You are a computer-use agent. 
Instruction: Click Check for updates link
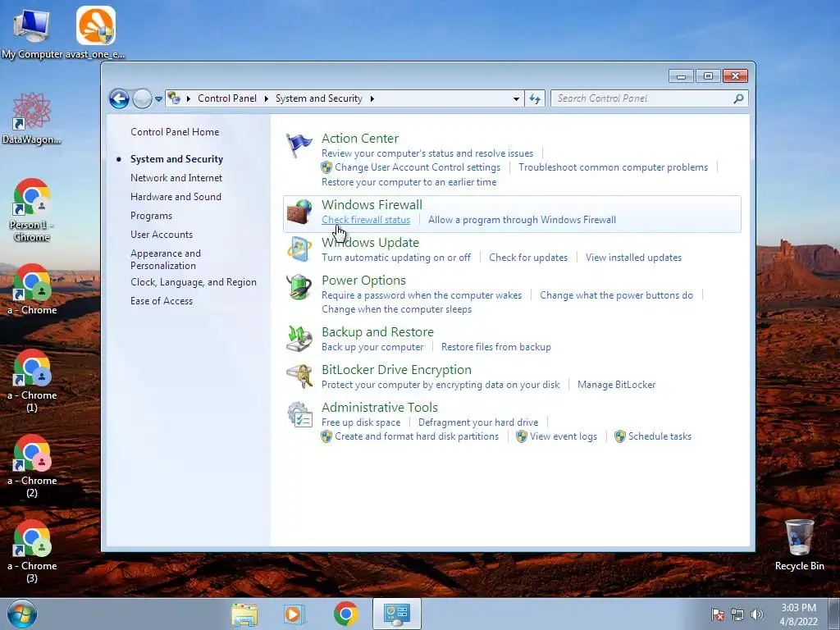point(528,257)
